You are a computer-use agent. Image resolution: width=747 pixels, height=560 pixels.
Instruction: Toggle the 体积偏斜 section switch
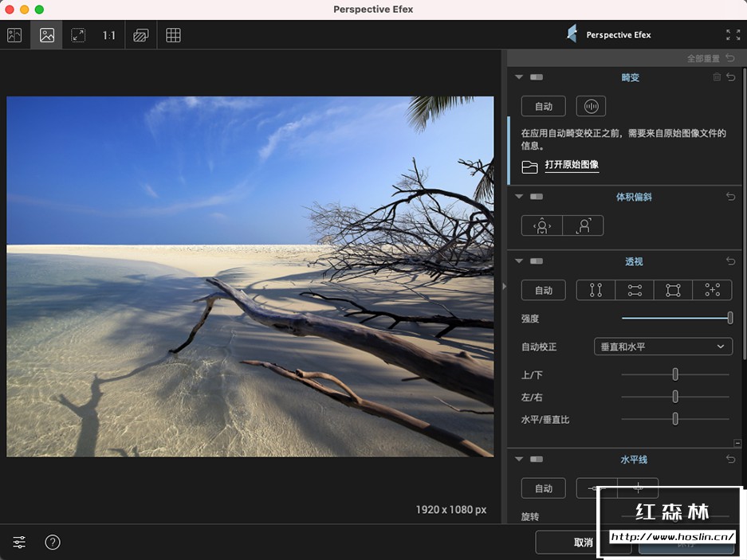(x=537, y=197)
